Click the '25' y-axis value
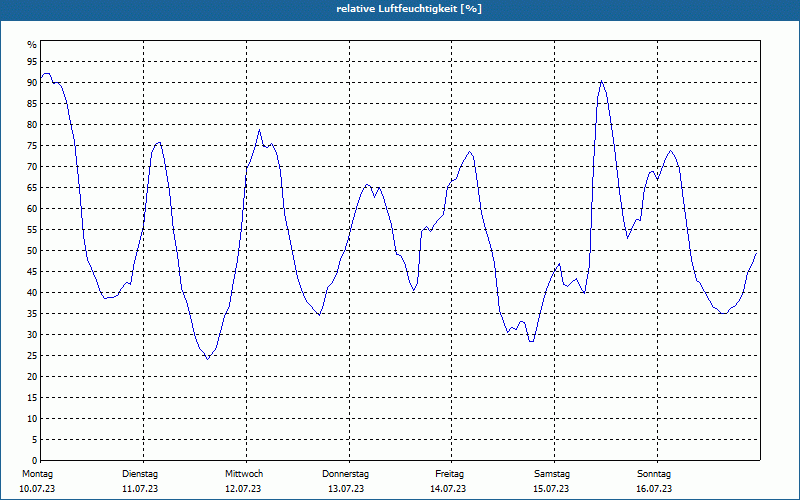The image size is (800, 500). [32, 356]
